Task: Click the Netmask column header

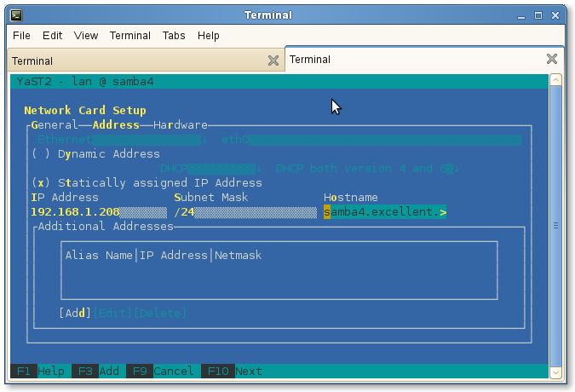Action: point(238,255)
